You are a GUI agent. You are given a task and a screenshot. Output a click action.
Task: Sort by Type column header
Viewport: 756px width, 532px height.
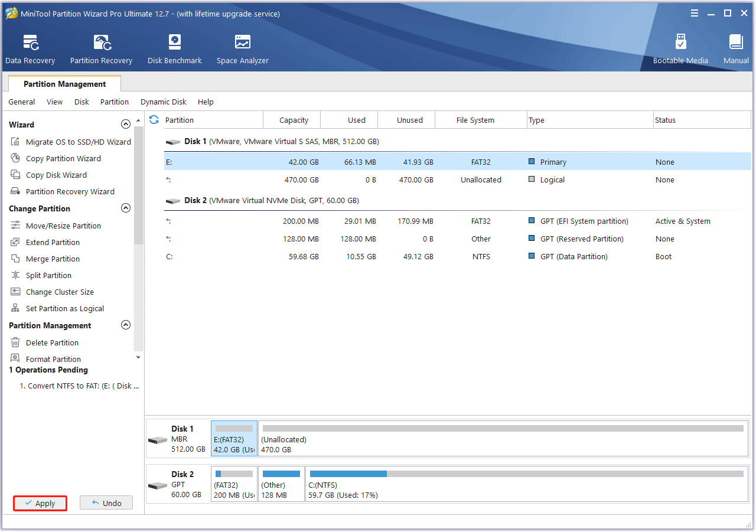(591, 120)
